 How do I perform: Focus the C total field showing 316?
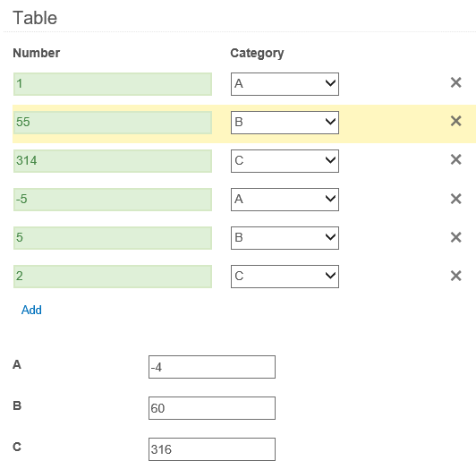212,449
